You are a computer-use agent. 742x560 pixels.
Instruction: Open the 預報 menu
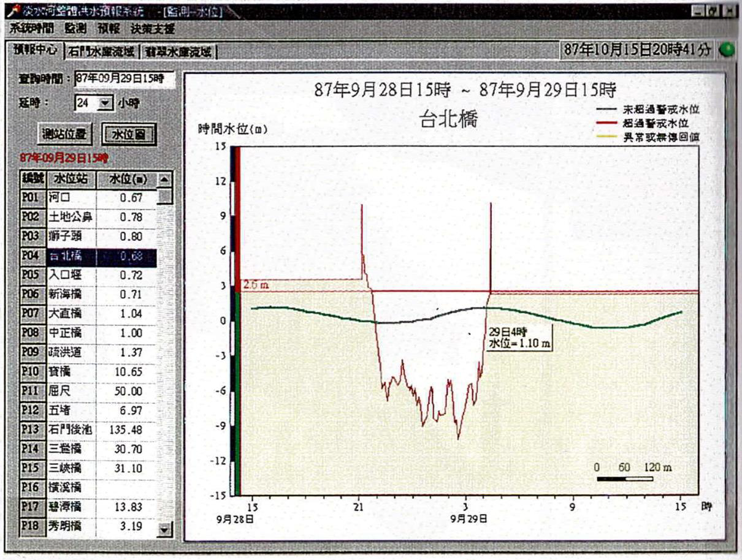coord(108,28)
